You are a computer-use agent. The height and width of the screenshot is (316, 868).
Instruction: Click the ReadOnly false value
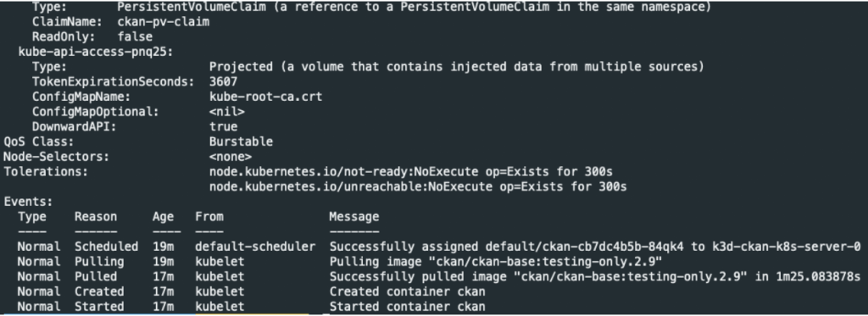(x=135, y=37)
